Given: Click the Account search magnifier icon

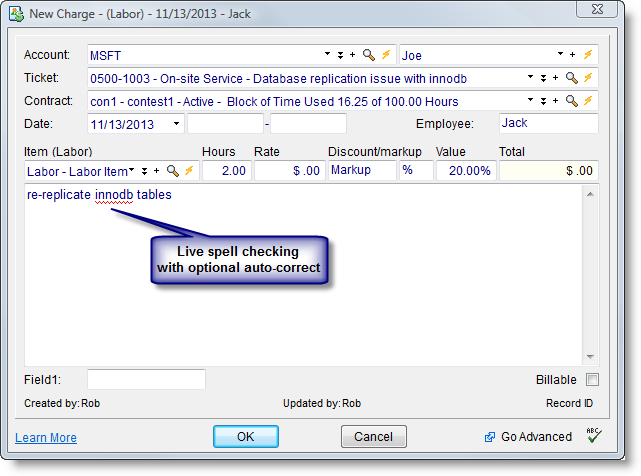Looking at the screenshot, I should [x=368, y=55].
